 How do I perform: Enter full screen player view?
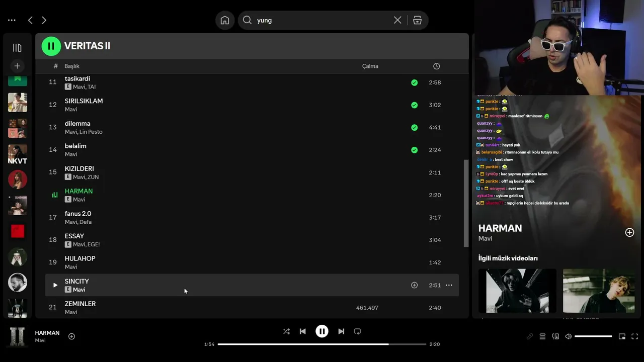(635, 336)
